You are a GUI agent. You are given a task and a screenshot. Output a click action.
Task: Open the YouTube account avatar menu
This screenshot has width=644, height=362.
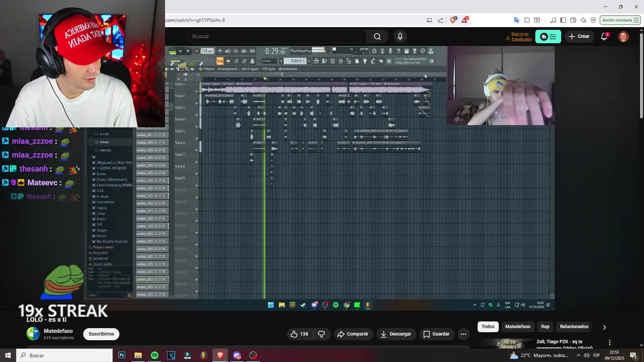pyautogui.click(x=623, y=36)
